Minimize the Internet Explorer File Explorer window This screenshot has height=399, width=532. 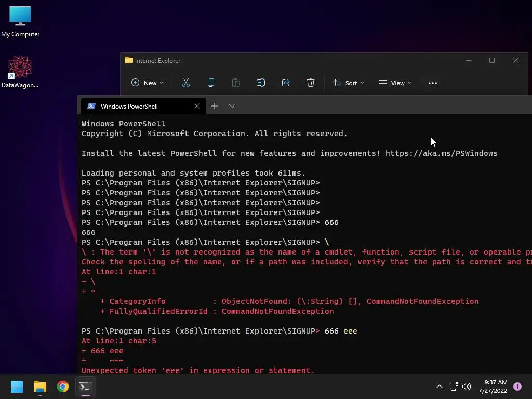click(469, 60)
